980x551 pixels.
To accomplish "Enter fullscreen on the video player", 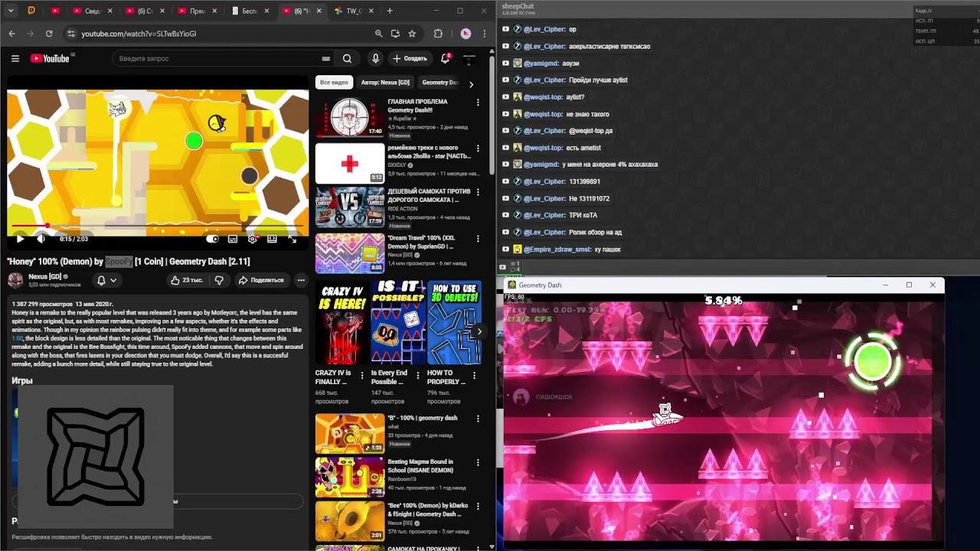I will (292, 239).
